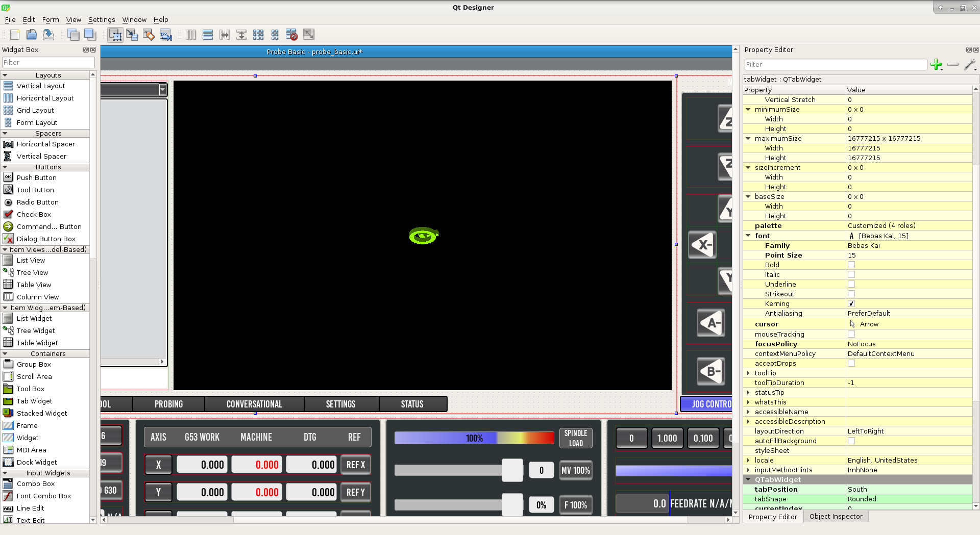Click the Break Layout toolbar icon
This screenshot has width=980, height=535.
[x=292, y=35]
